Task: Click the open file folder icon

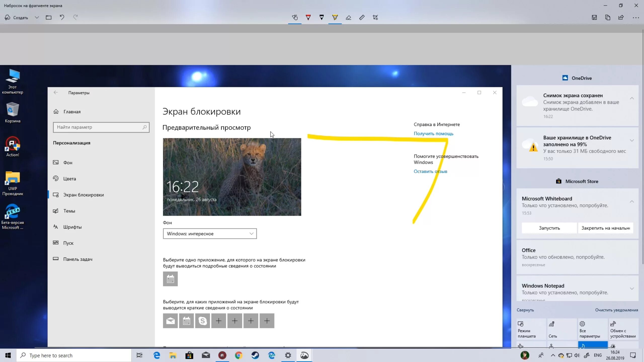Action: coord(49,17)
